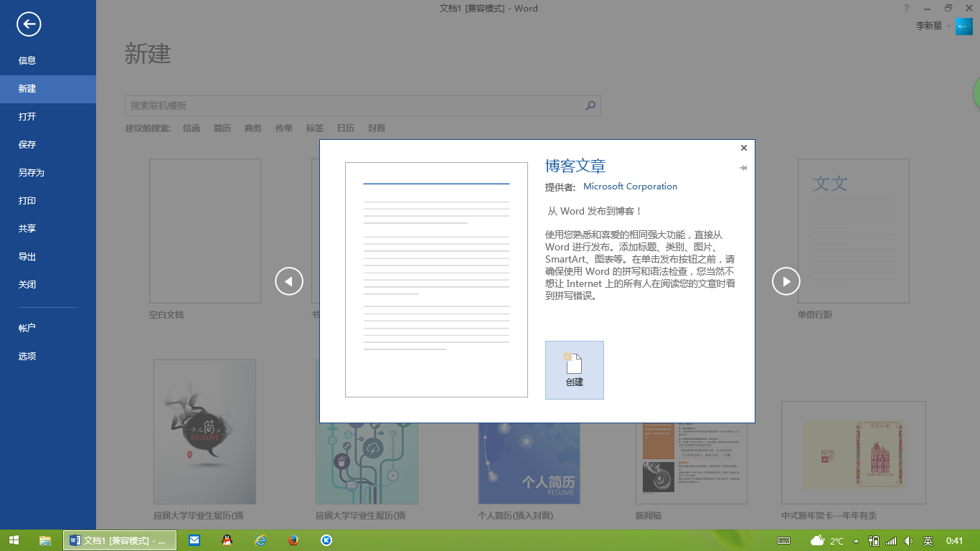Click the blog post preview thumbnail
980x551 pixels.
pos(436,280)
